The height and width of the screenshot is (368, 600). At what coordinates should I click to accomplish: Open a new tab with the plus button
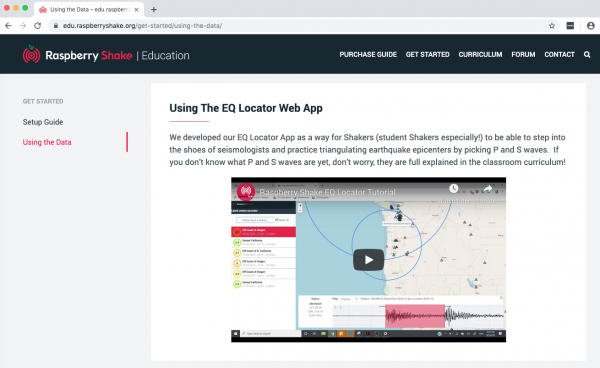153,10
